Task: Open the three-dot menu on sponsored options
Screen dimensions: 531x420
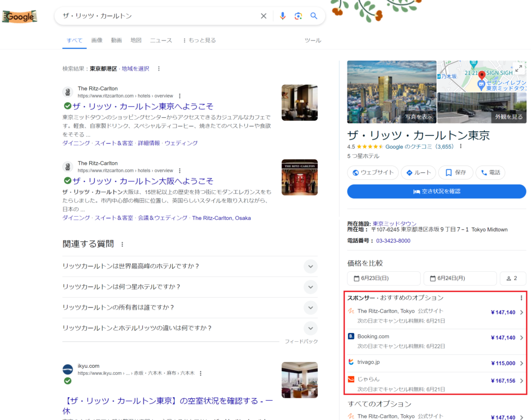Action: (521, 298)
